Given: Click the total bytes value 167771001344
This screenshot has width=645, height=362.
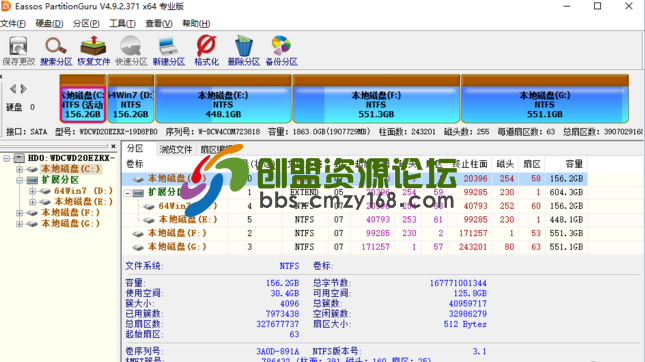Looking at the screenshot, I should 458,283.
